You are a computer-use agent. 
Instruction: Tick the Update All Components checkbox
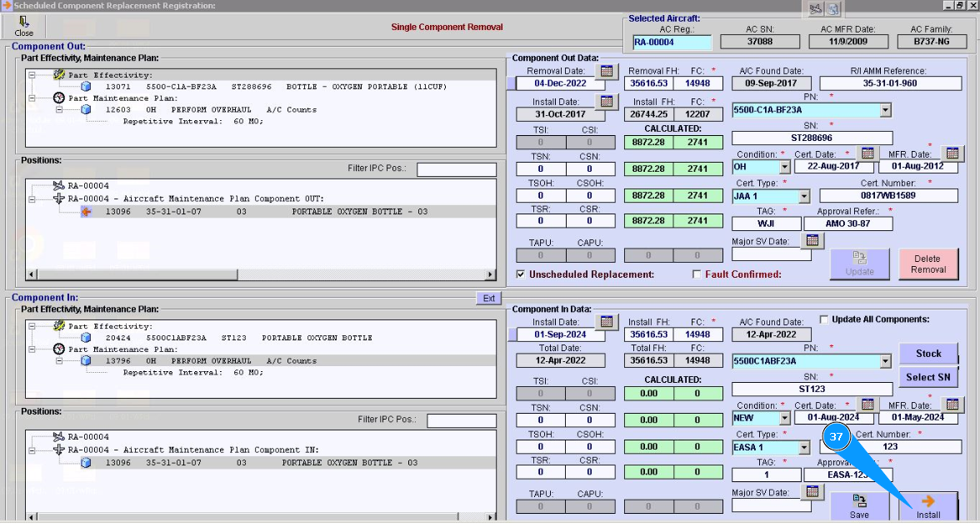point(824,319)
